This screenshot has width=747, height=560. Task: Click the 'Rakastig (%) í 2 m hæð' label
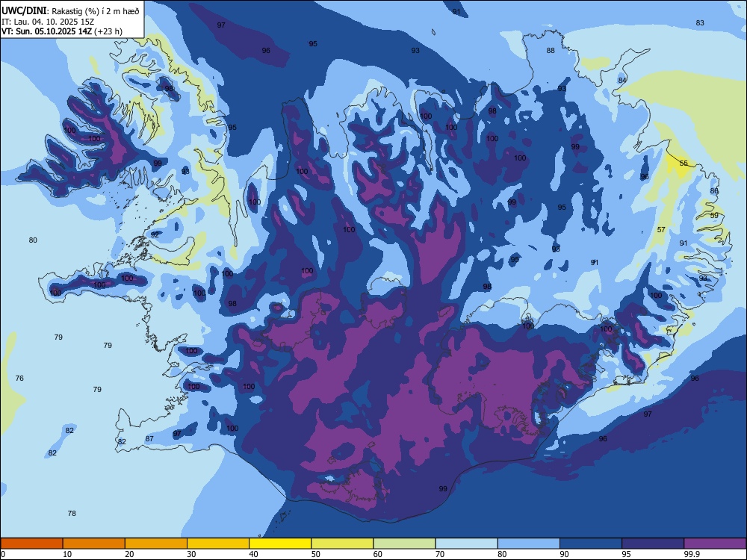click(96, 11)
